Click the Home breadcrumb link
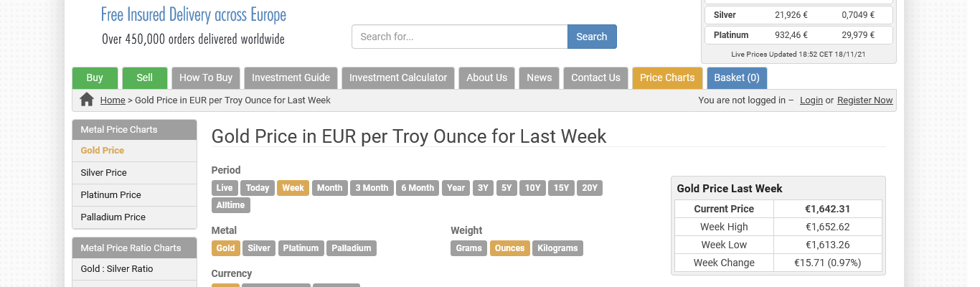Screen dimensions: 980x287 (x=113, y=100)
